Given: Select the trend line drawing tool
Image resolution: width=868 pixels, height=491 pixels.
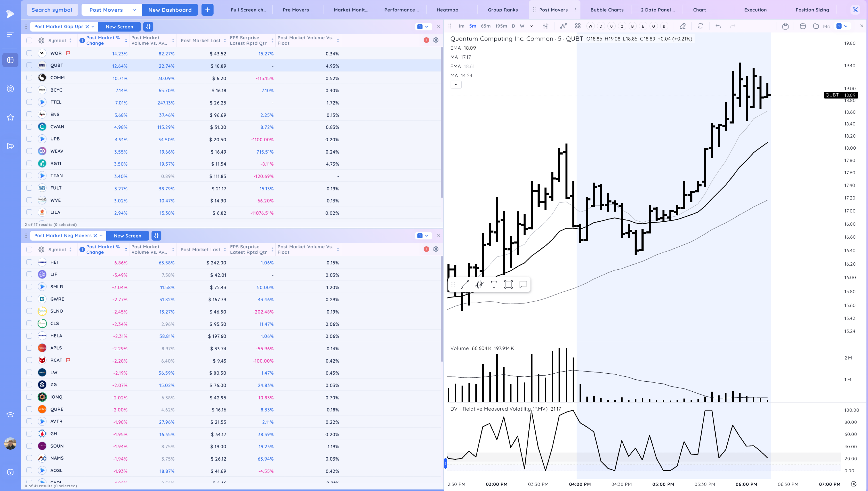Looking at the screenshot, I should (x=465, y=285).
